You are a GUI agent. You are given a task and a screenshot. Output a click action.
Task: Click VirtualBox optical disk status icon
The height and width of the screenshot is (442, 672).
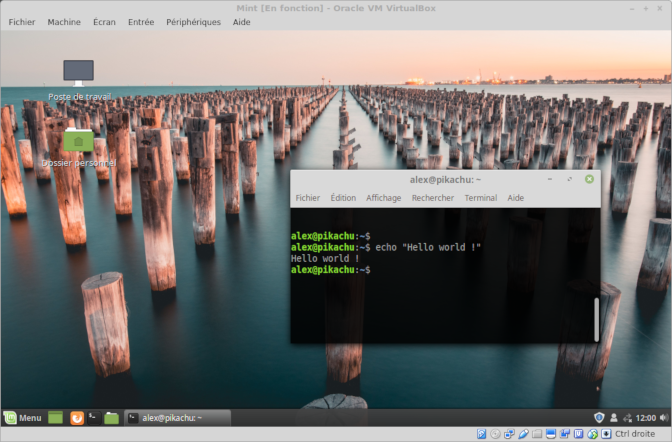pyautogui.click(x=495, y=434)
